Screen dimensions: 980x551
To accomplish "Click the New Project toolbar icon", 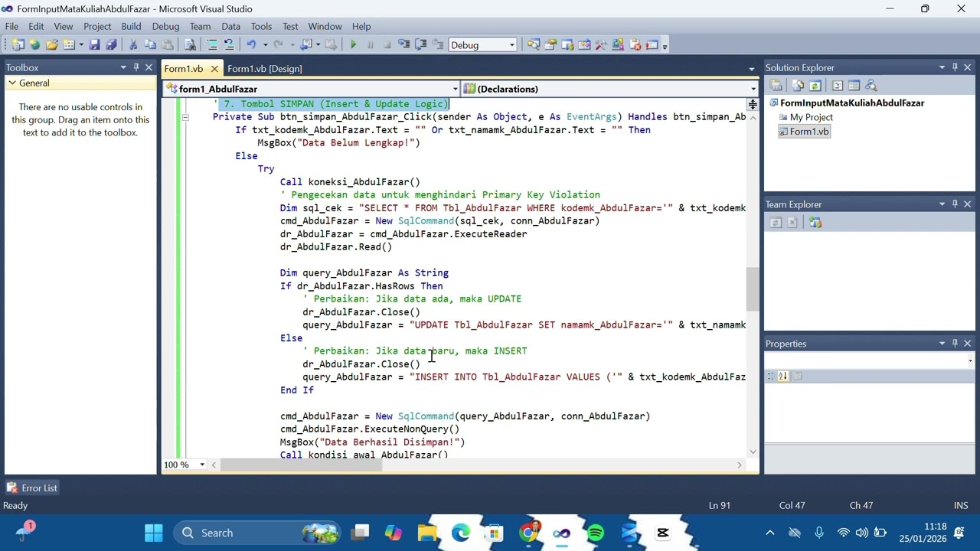I will [18, 45].
